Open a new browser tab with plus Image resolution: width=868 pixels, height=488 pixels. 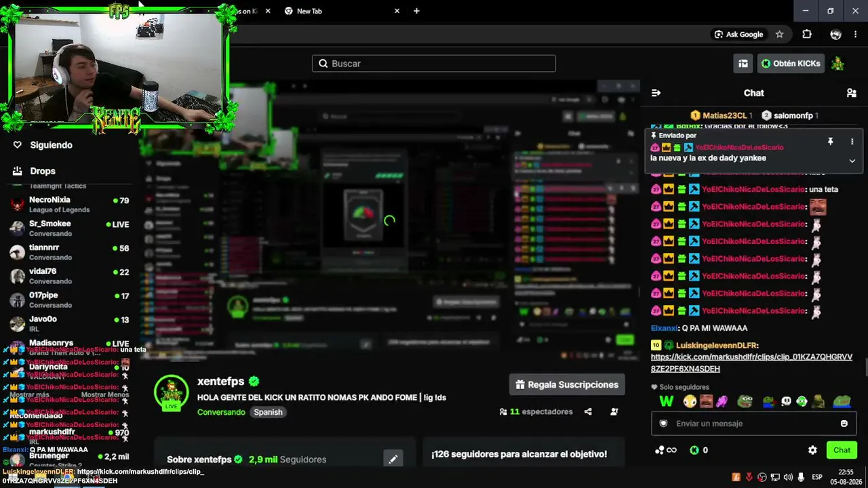coord(416,11)
